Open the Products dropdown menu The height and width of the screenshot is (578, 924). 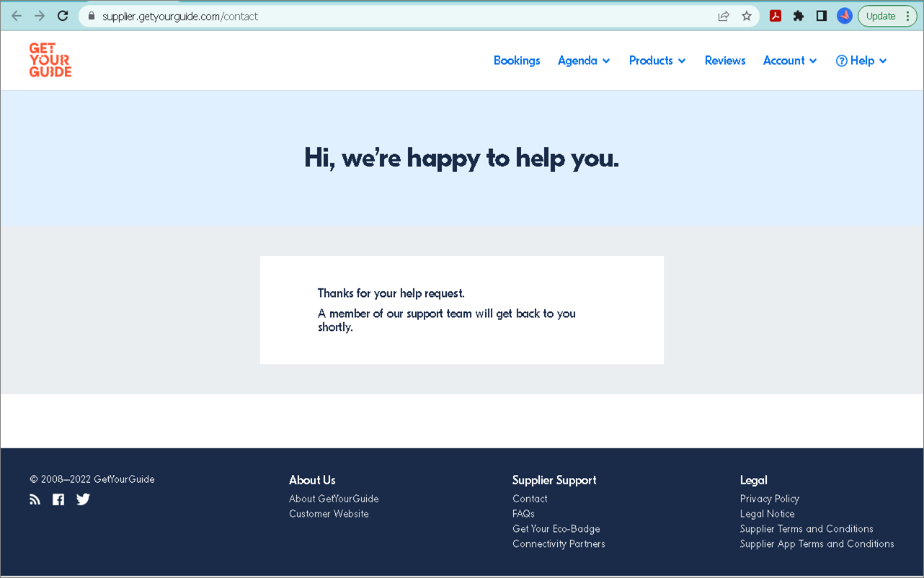click(657, 61)
